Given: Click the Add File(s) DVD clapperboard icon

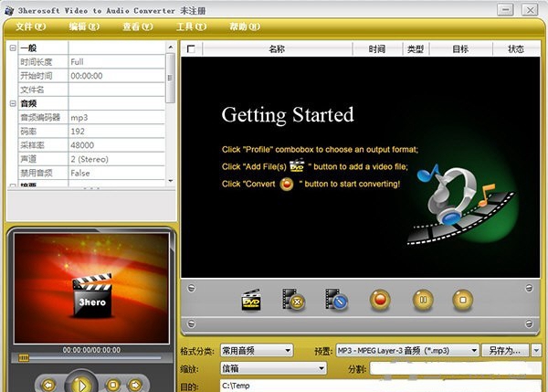Looking at the screenshot, I should click(251, 300).
